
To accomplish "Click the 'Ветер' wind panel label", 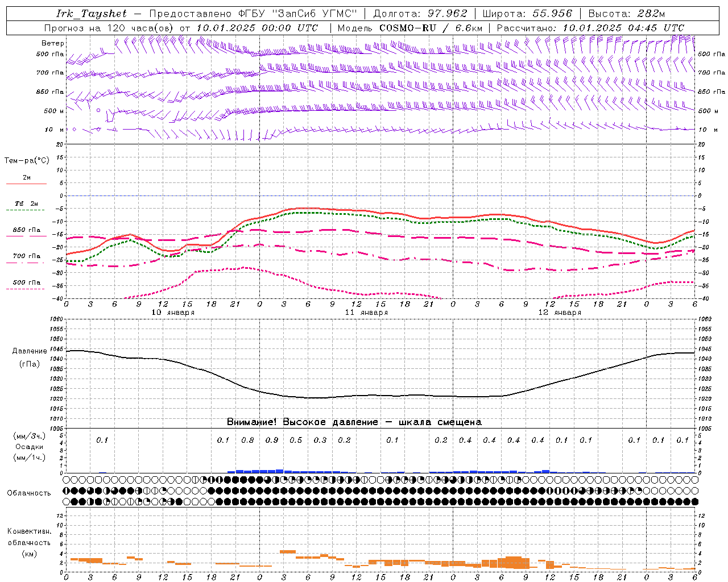I will pyautogui.click(x=53, y=43).
